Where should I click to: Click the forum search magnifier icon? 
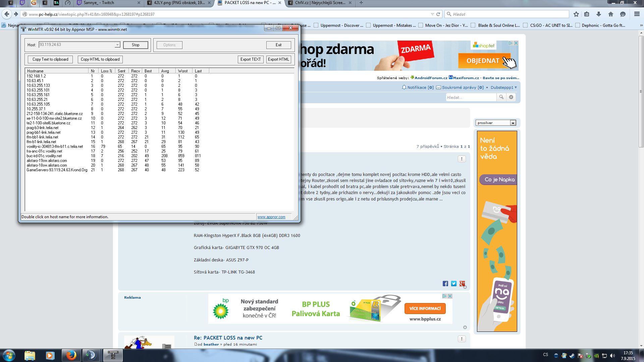[x=501, y=97]
